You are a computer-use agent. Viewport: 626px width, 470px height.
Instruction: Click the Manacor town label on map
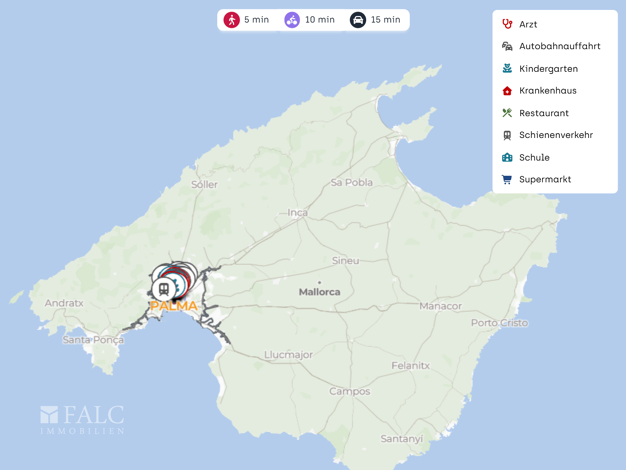440,306
